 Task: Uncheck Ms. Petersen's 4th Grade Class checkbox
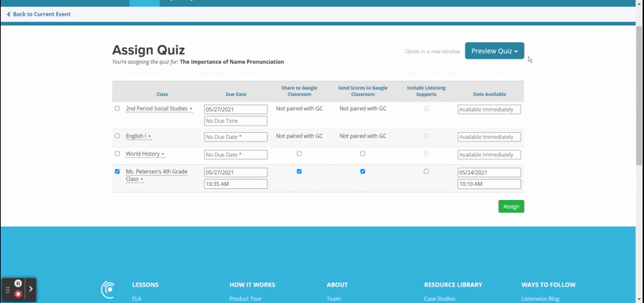tap(118, 172)
